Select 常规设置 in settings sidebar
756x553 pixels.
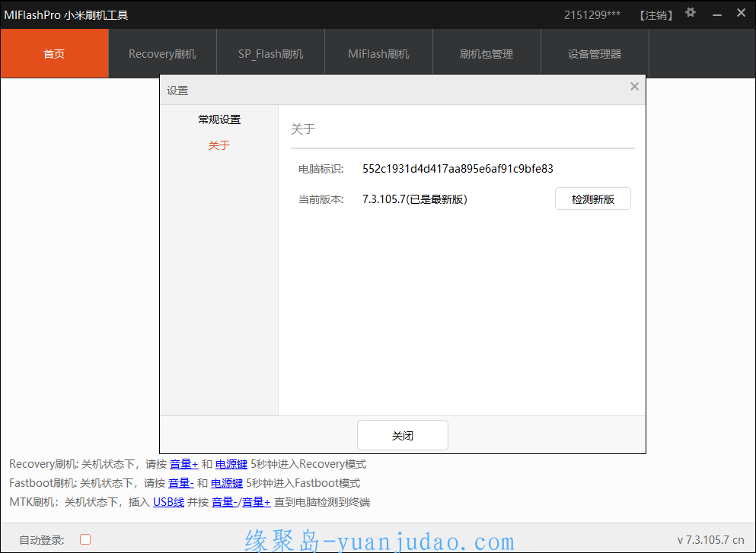coord(219,119)
